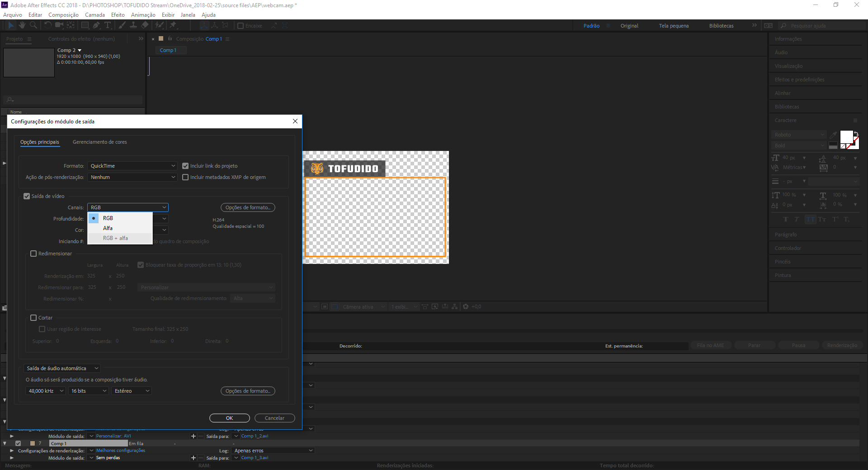The width and height of the screenshot is (868, 470).
Task: Pick a font color with the Character eyedropper
Action: 833,135
